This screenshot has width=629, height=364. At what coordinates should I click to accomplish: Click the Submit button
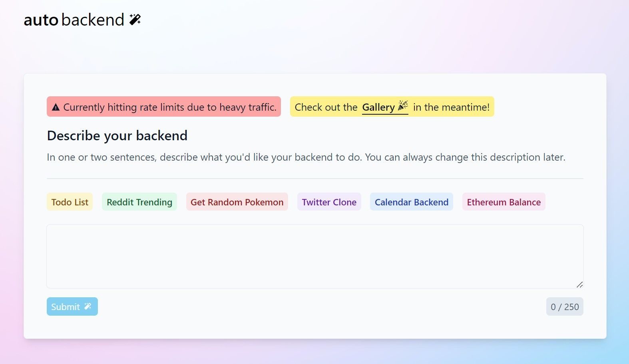point(72,306)
